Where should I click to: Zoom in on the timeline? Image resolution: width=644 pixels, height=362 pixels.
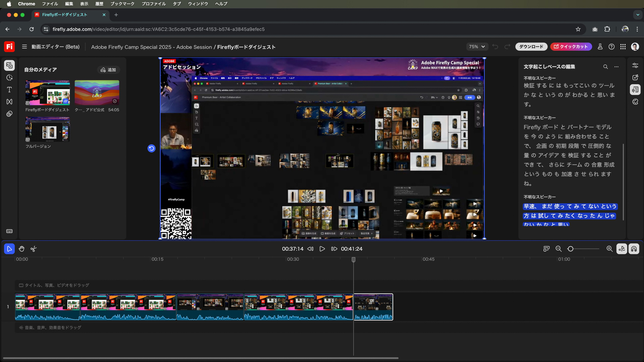[x=609, y=249]
